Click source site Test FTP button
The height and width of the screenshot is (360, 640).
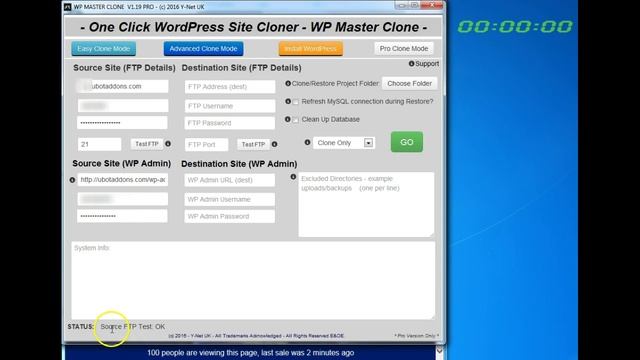[147, 144]
